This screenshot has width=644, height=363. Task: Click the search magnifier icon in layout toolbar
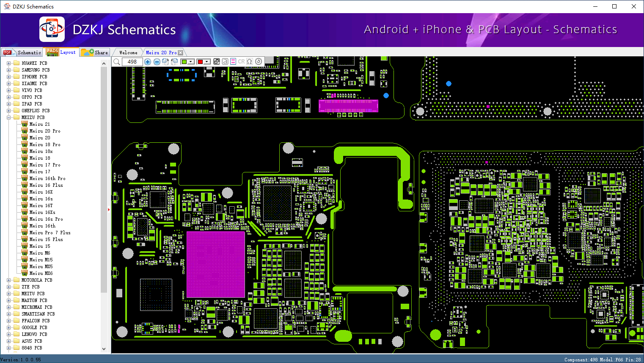pos(117,62)
